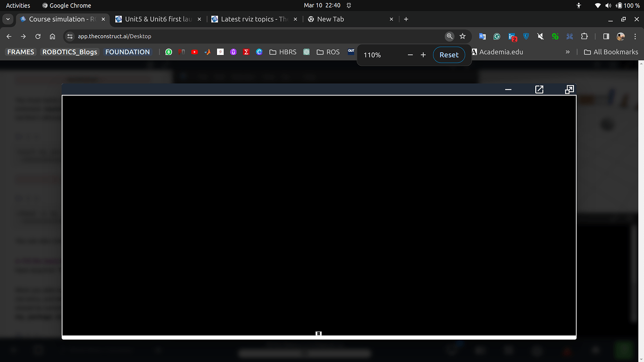Pop out the remote desktop into new window
Screen dimensions: 644x362
[539, 89]
